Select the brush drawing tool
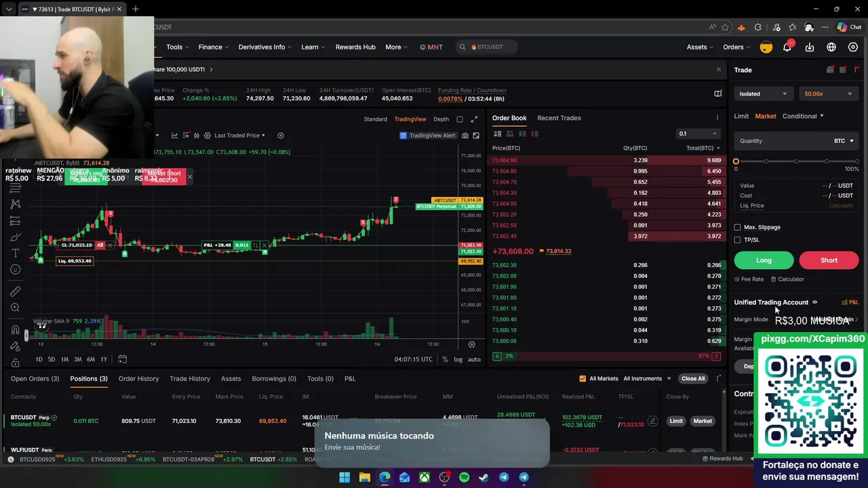This screenshot has width=868, height=488. pos(15,237)
